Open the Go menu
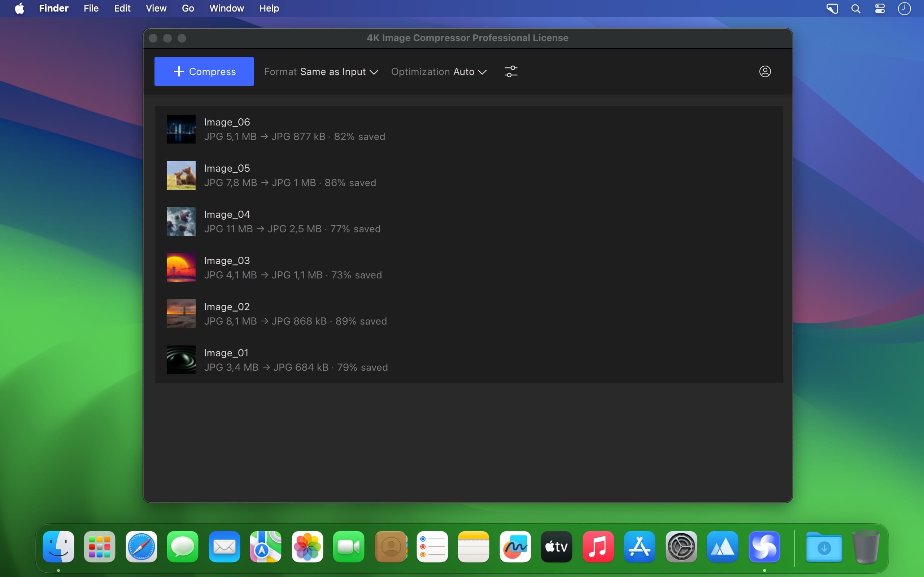The height and width of the screenshot is (577, 924). click(188, 8)
